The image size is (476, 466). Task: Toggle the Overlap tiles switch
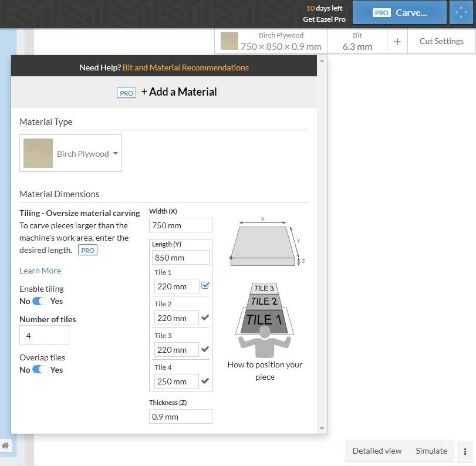click(40, 370)
